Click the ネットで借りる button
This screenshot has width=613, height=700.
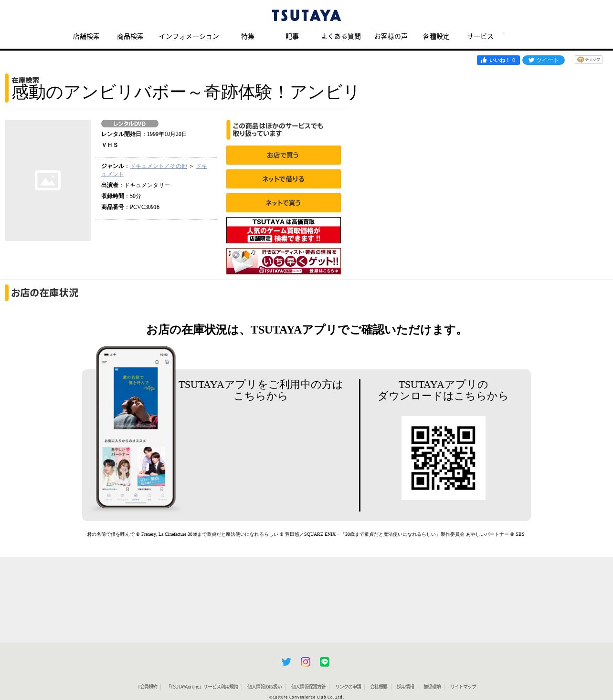[284, 179]
